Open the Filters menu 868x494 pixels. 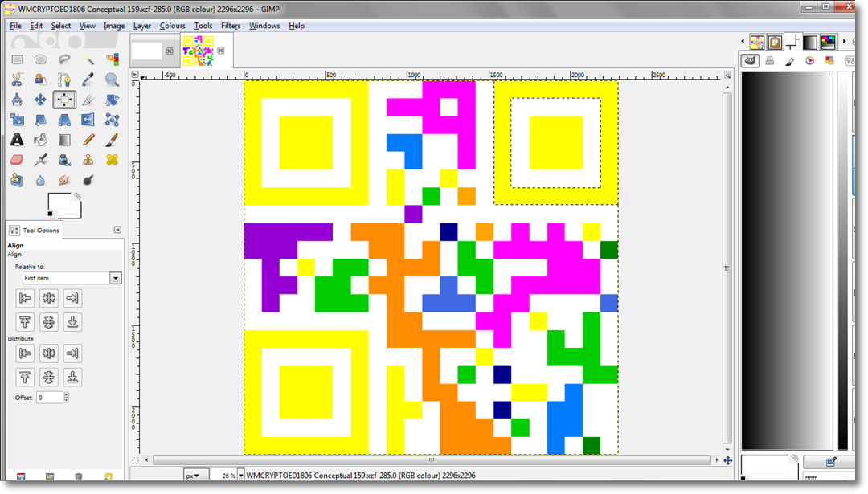click(x=231, y=26)
